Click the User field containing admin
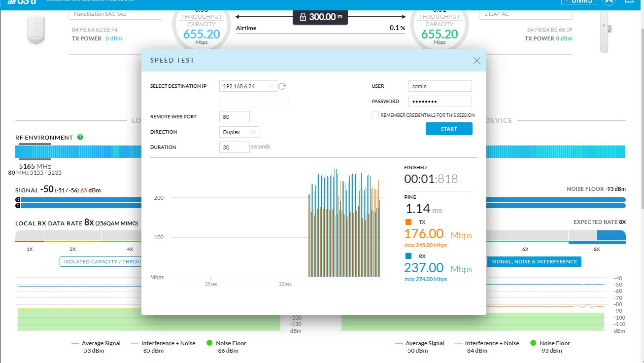Viewport: 644px width, 363px height. tap(440, 86)
